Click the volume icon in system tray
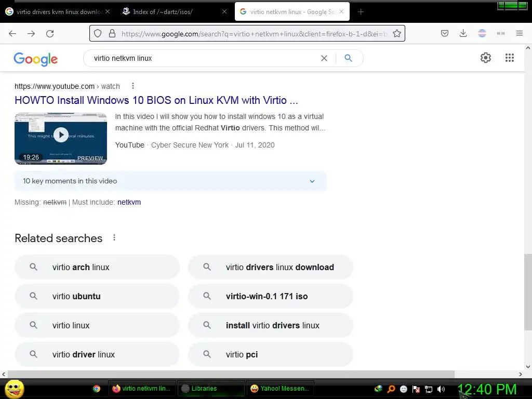The width and height of the screenshot is (532, 399). pyautogui.click(x=441, y=389)
